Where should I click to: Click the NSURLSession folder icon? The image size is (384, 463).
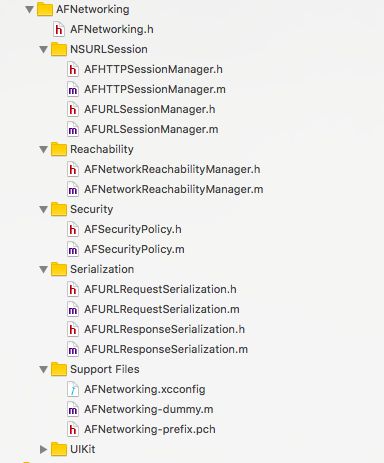point(59,49)
